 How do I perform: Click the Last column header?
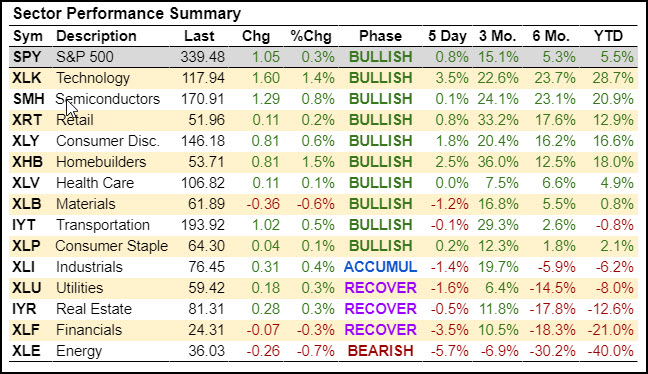[199, 36]
